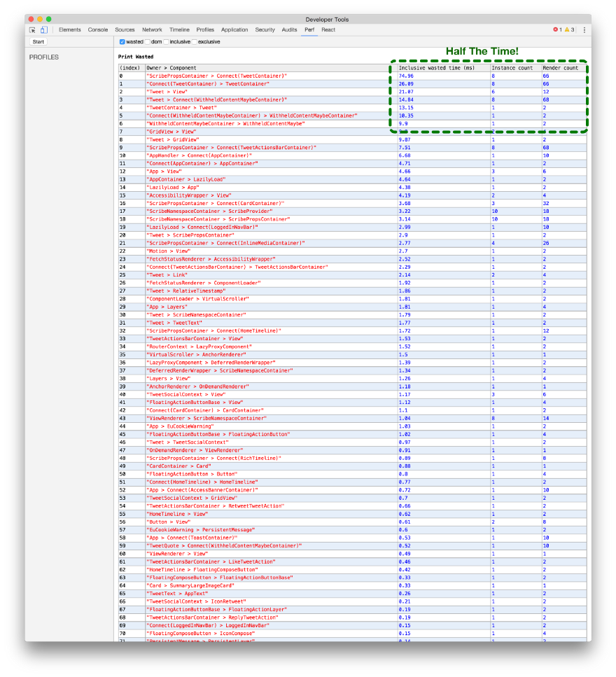The height and width of the screenshot is (677, 616).
Task: Switch to the Audits tab
Action: pyautogui.click(x=289, y=30)
